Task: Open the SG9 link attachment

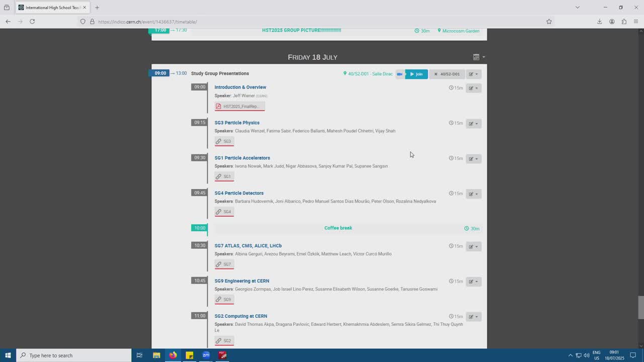Action: (224, 300)
